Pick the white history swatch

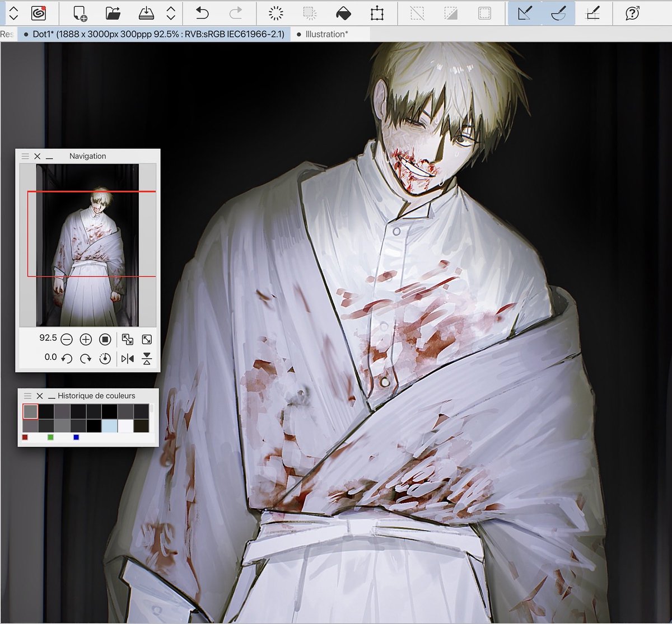(125, 426)
